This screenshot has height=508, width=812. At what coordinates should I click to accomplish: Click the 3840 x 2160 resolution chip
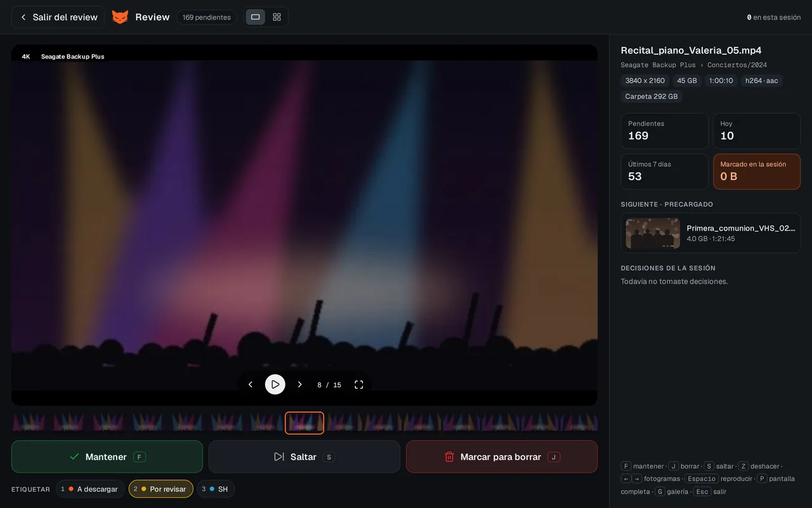click(x=645, y=81)
